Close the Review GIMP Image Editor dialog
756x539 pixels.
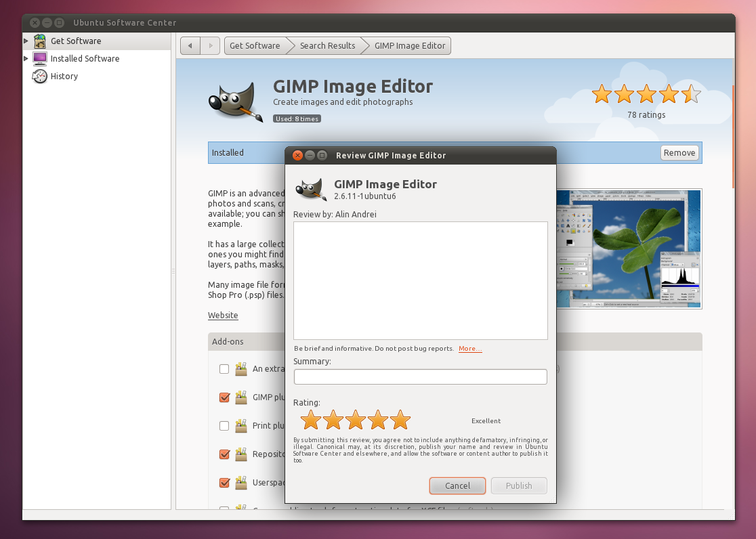297,155
